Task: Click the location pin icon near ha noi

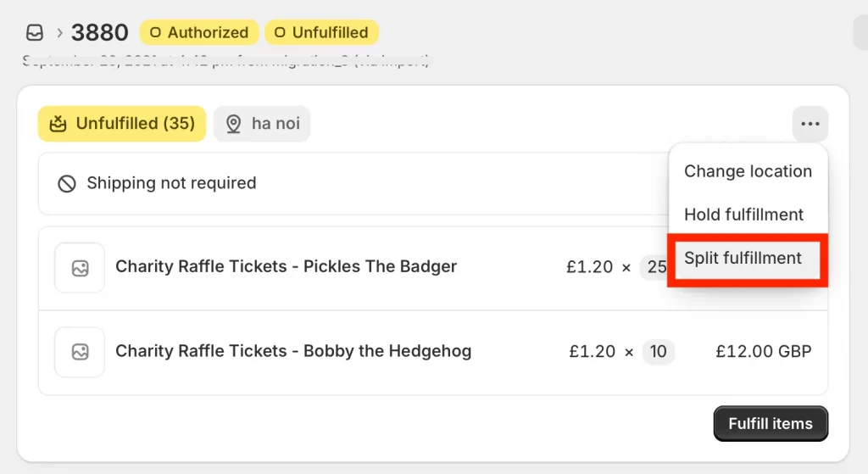Action: (x=234, y=124)
